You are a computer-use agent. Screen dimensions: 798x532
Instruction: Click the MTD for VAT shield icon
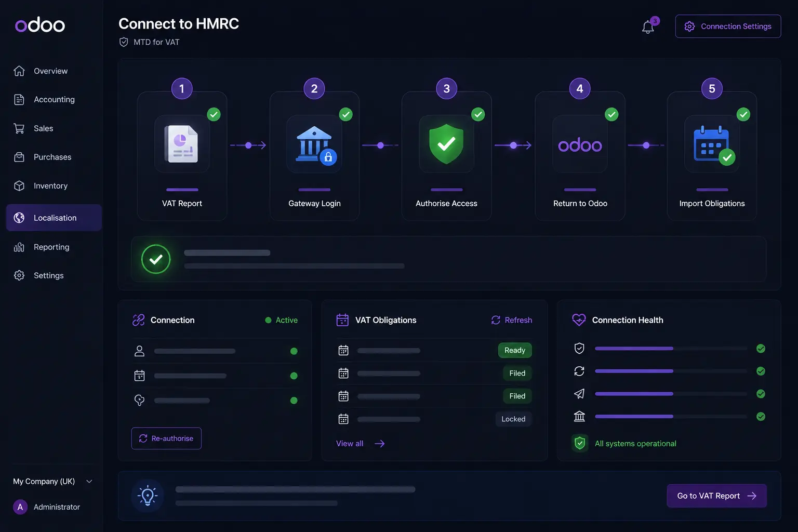click(x=124, y=42)
